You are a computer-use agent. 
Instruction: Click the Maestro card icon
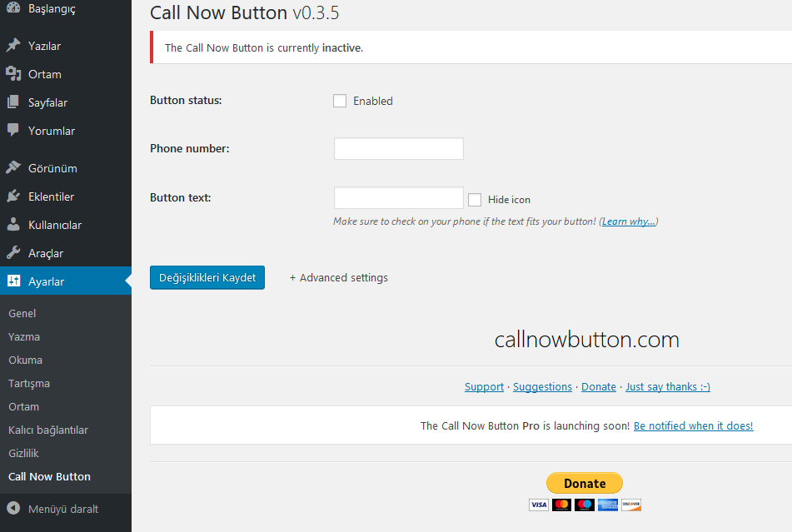click(585, 505)
